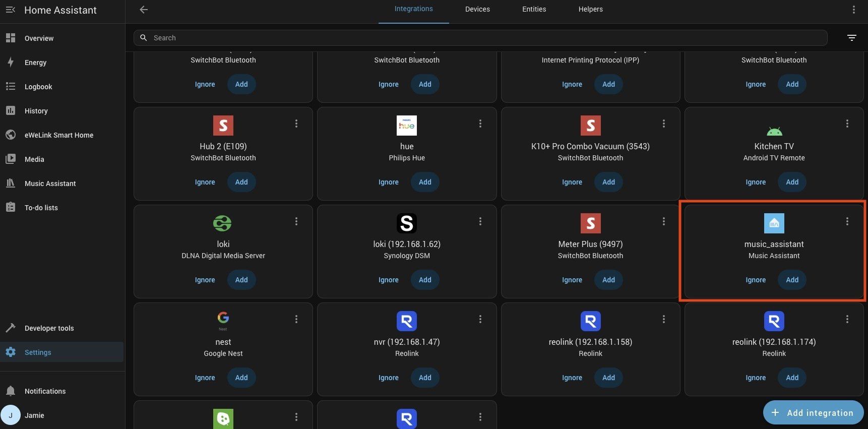The width and height of the screenshot is (868, 429).
Task: Open the Overview dashboard icon
Action: [x=11, y=38]
